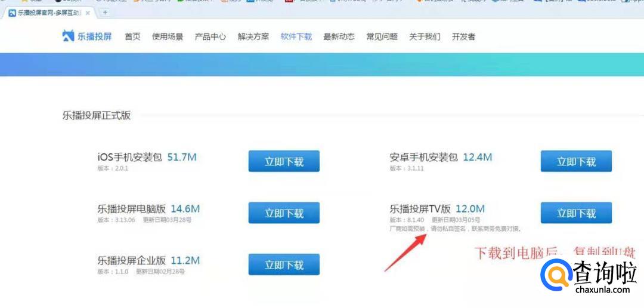Image resolution: width=644 pixels, height=308 pixels.
Task: Click the 更新日期02月28号 text
Action: (160, 272)
